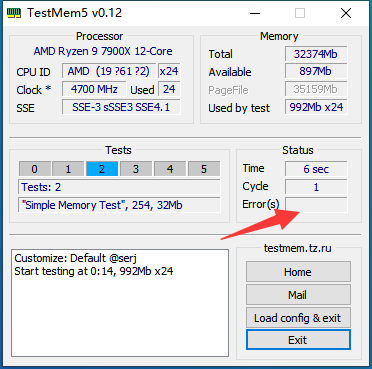The width and height of the screenshot is (372, 369).
Task: Click the TestMem5 v0.12 window title
Action: point(75,13)
